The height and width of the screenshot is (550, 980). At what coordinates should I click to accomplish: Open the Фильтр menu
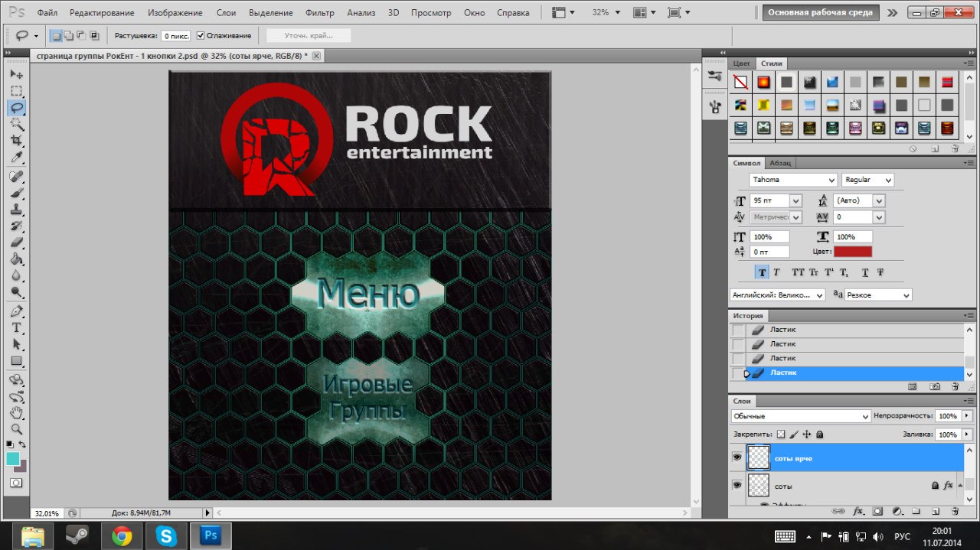(319, 13)
